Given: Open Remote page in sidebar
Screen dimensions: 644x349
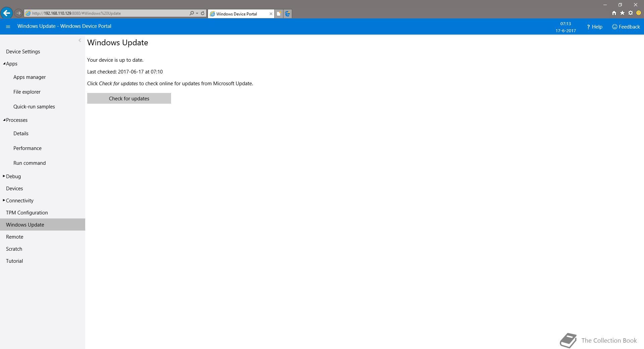Looking at the screenshot, I should [x=15, y=237].
